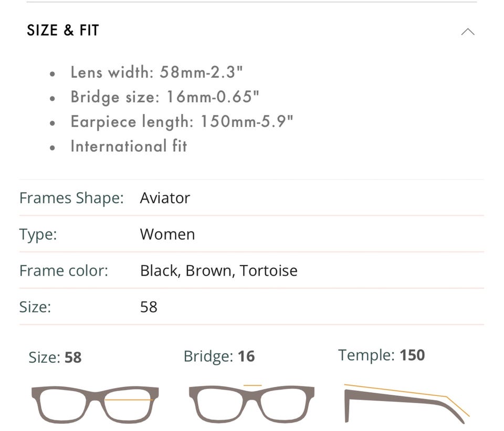Click the Bridge size 16mm bullet
The height and width of the screenshot is (431, 504).
pyautogui.click(x=165, y=97)
